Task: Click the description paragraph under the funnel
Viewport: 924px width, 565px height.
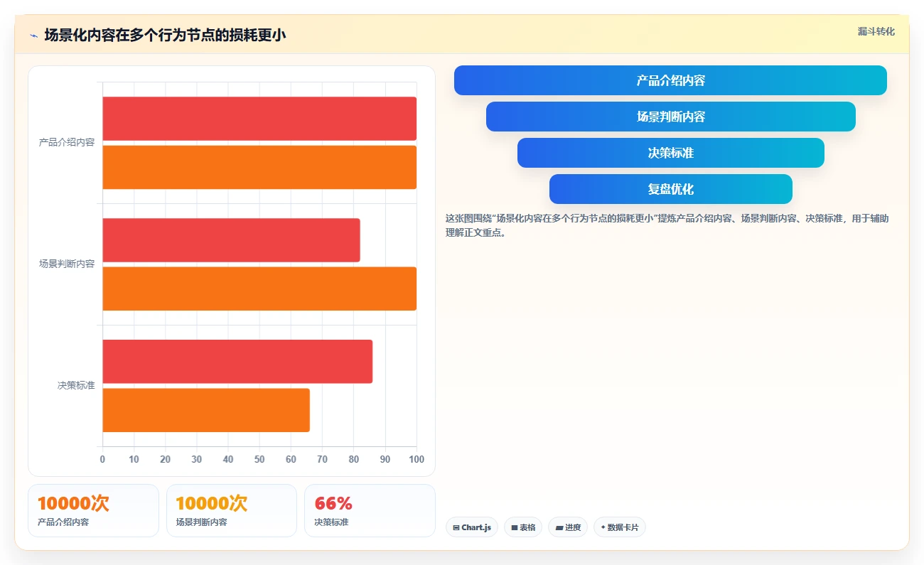Action: point(667,225)
